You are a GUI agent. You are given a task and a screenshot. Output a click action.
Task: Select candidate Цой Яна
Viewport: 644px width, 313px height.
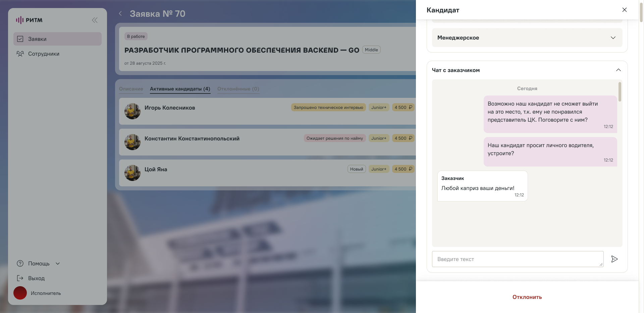pos(156,169)
